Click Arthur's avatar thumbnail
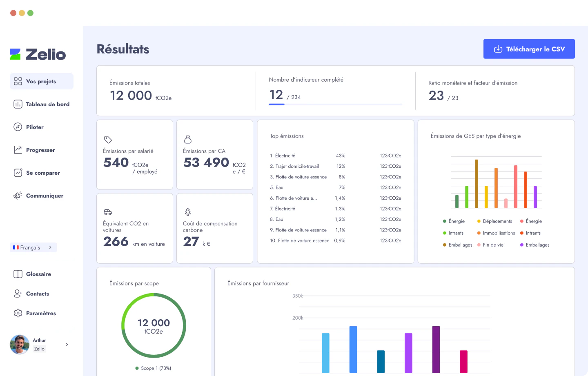 19,344
